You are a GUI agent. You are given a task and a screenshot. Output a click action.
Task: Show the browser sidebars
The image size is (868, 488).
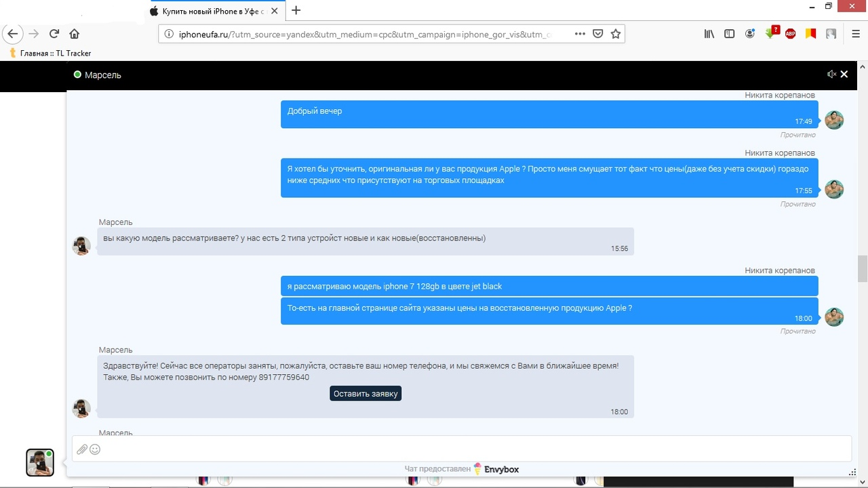pos(730,34)
